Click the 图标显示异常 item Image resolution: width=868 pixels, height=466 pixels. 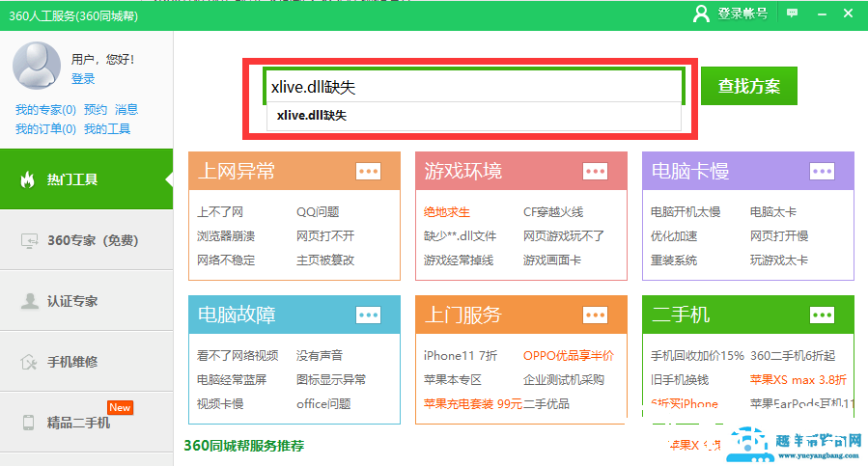click(331, 380)
